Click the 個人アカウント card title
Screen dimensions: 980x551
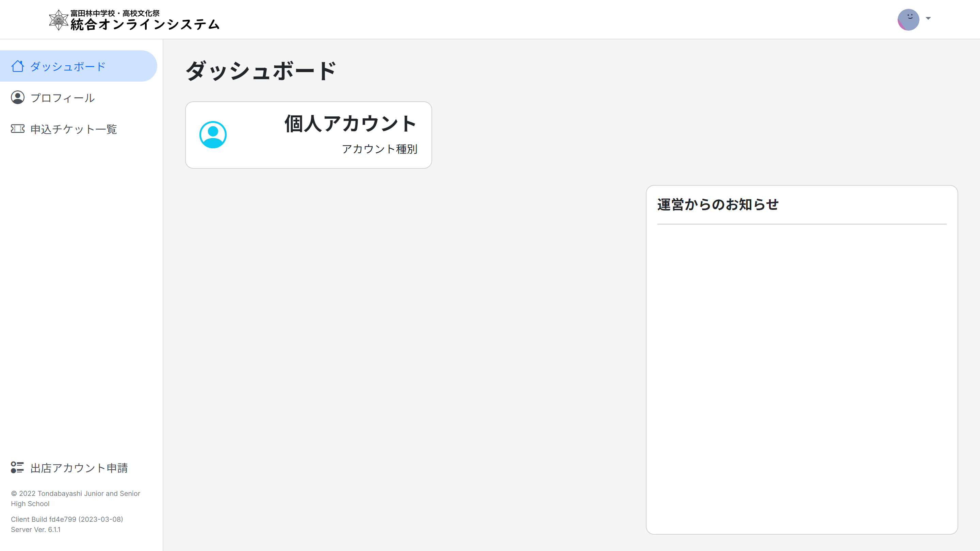(x=350, y=123)
